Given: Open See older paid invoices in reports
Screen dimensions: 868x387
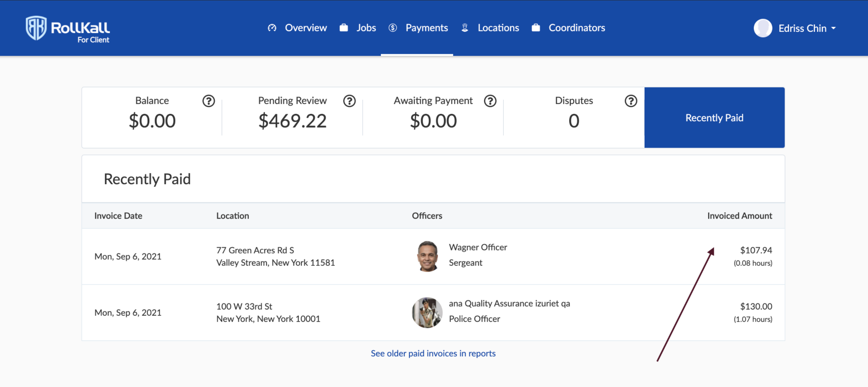Looking at the screenshot, I should pyautogui.click(x=433, y=353).
